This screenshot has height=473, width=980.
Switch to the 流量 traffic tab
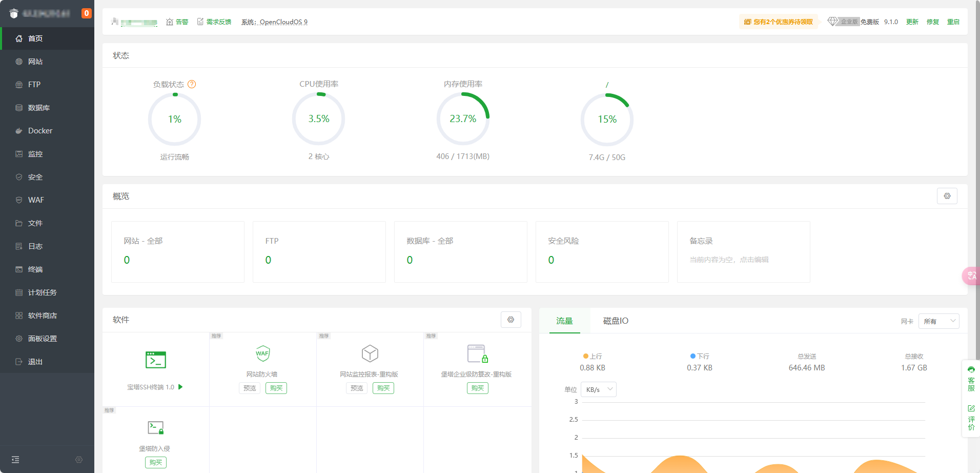pyautogui.click(x=565, y=321)
